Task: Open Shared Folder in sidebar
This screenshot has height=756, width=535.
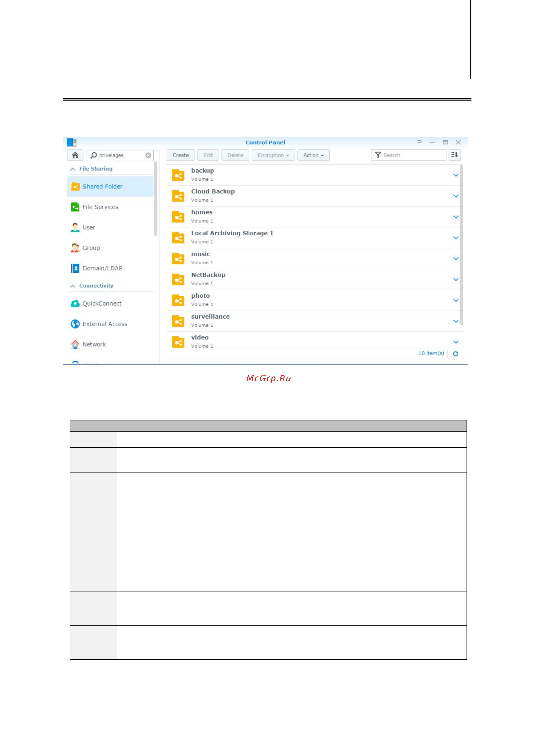Action: click(110, 187)
